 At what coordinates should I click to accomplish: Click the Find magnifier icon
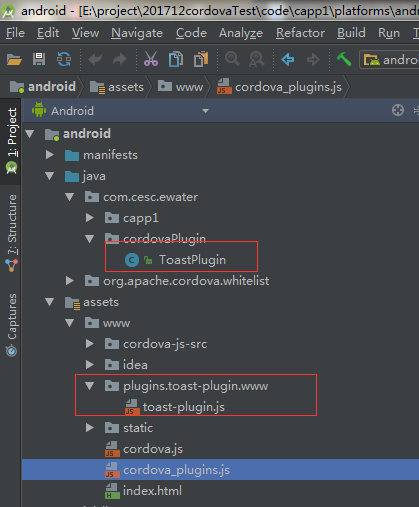pos(232,59)
